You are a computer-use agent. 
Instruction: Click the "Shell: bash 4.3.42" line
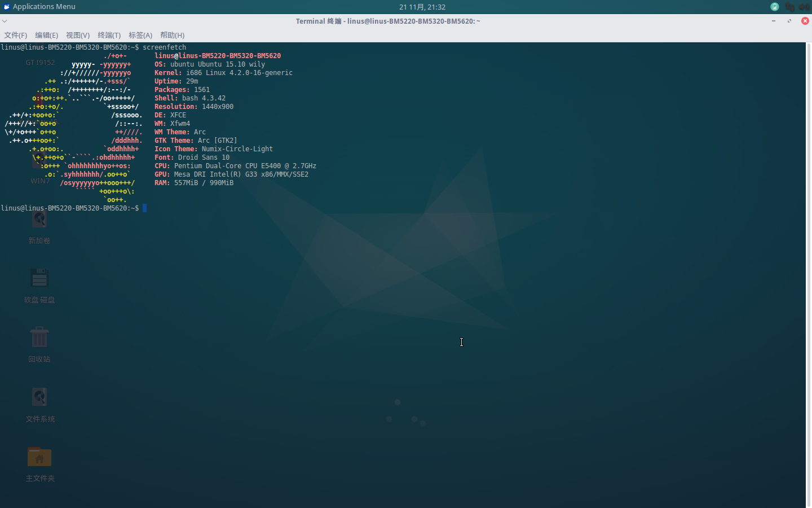(190, 98)
